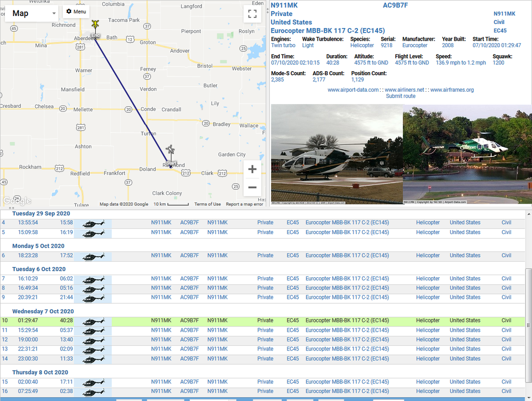Screen dimensions: 532x401
Task: Open www.airframes.org link
Action: (452, 90)
